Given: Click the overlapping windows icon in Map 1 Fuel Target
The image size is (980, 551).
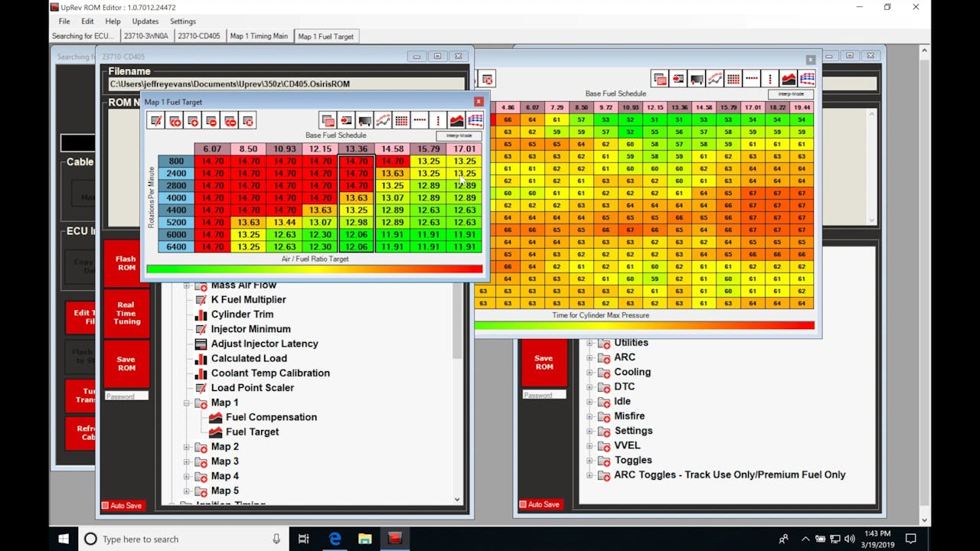Looking at the screenshot, I should pyautogui.click(x=328, y=120).
